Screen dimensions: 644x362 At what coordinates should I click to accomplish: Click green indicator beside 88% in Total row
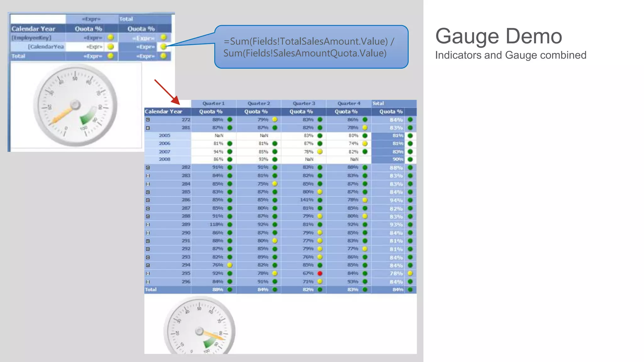[x=230, y=289]
